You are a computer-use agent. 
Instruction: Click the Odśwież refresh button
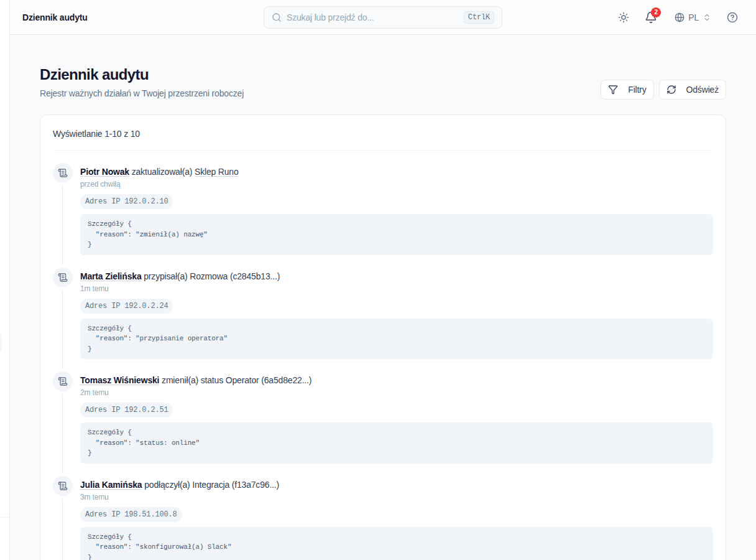coord(693,90)
